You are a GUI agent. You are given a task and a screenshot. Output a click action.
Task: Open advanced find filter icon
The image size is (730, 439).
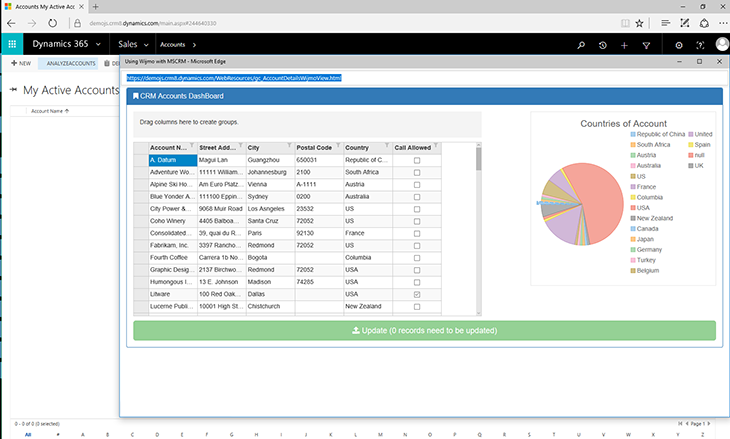tap(646, 45)
